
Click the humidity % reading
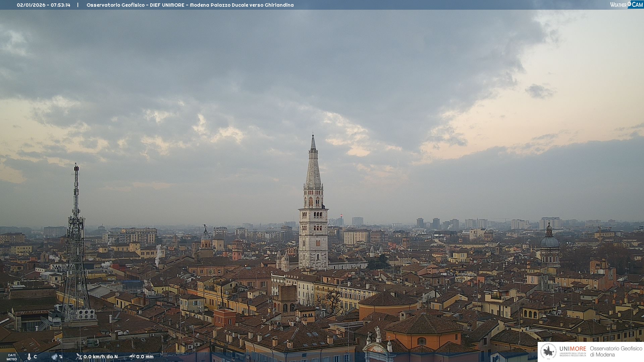pos(61,357)
